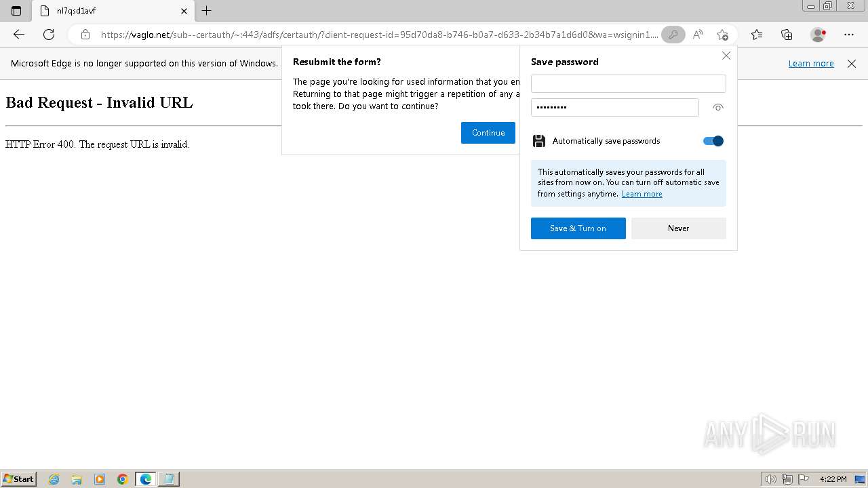Add this page to favorites star-plus icon

click(722, 35)
